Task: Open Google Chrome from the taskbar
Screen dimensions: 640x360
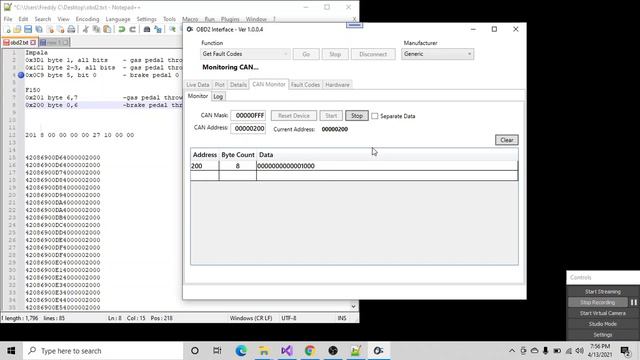Action: (x=310, y=351)
